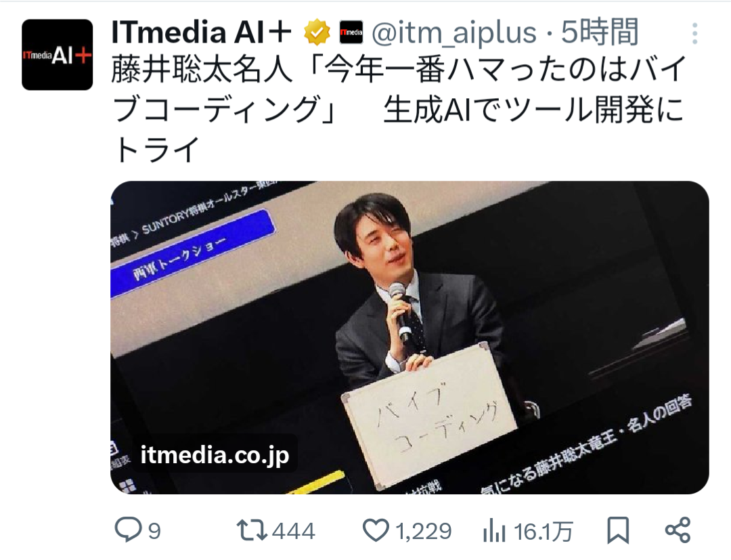Open the 5時間 timestamp link

pyautogui.click(x=599, y=33)
